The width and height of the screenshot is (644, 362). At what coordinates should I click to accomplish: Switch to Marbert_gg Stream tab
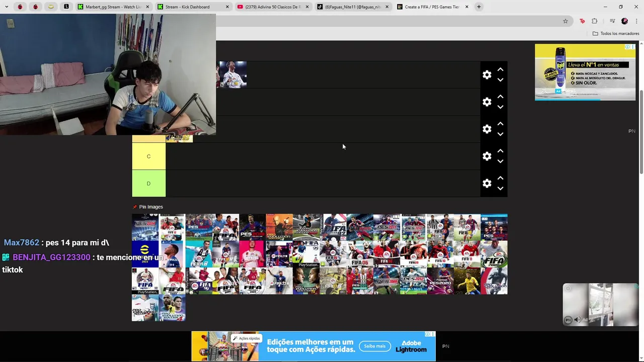click(113, 7)
